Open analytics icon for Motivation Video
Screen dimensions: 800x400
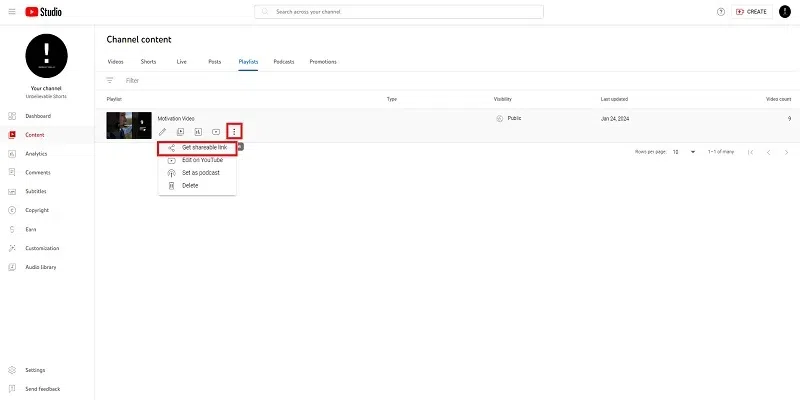pyautogui.click(x=198, y=132)
